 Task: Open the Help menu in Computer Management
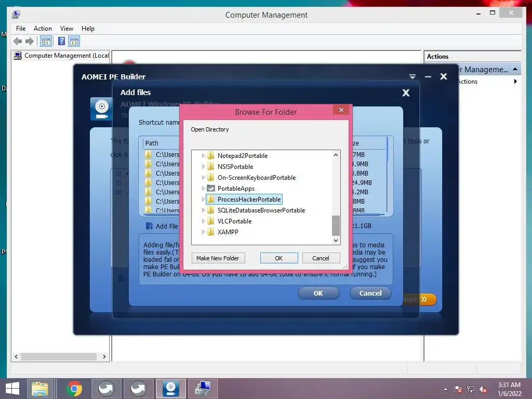click(88, 29)
